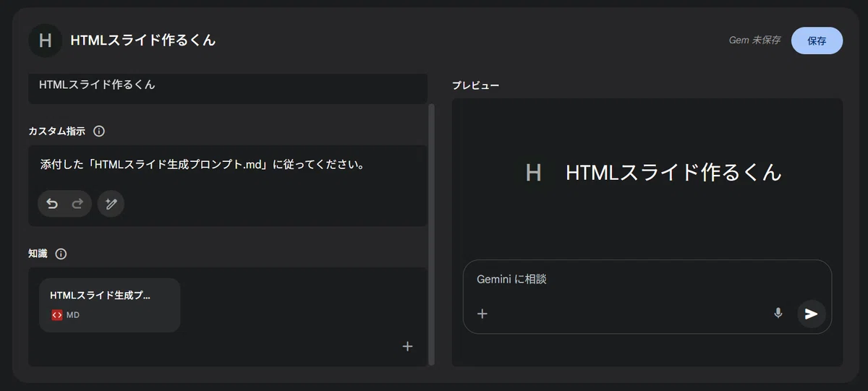Click the カスタム指示 label

coord(56,132)
